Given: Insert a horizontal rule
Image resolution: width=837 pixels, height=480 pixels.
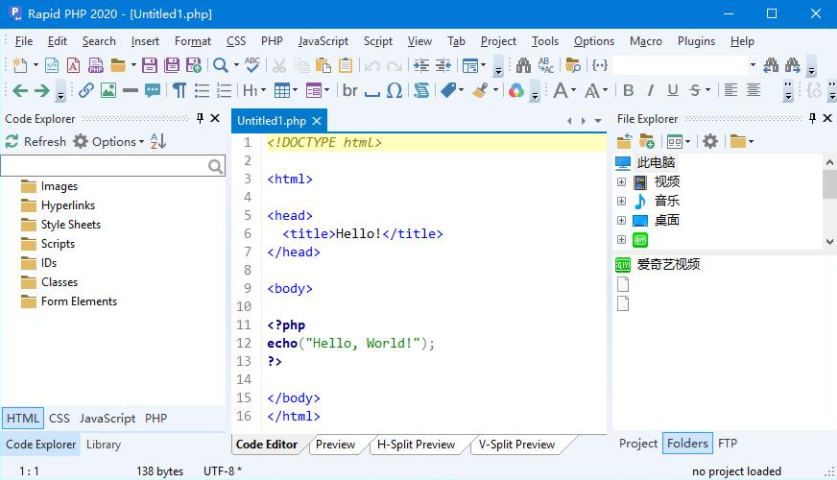Looking at the screenshot, I should (x=130, y=91).
